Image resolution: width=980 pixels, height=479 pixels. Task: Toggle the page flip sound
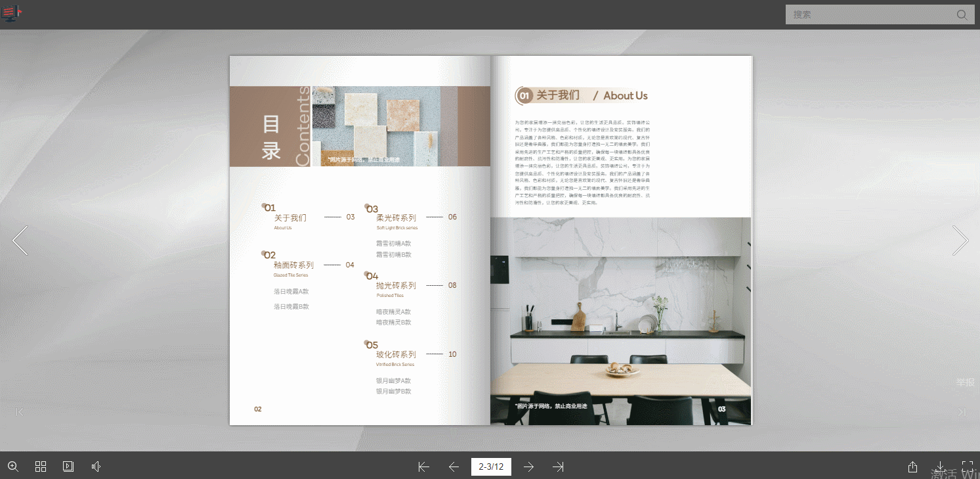pyautogui.click(x=96, y=467)
